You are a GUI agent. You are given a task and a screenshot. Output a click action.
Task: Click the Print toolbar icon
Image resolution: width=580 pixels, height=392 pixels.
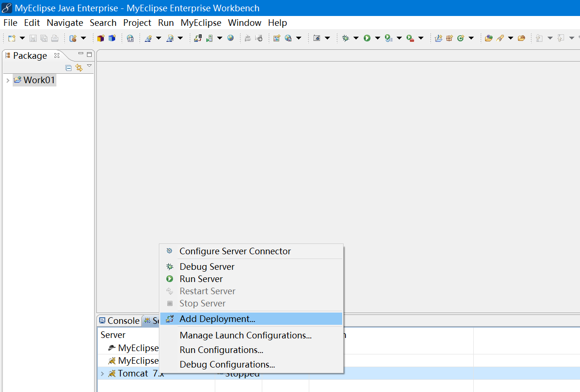point(55,38)
